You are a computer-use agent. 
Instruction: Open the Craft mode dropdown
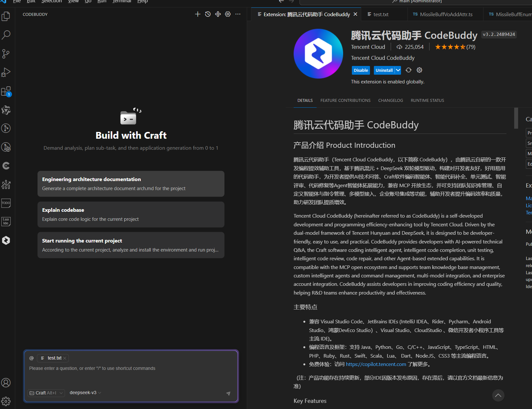click(46, 393)
